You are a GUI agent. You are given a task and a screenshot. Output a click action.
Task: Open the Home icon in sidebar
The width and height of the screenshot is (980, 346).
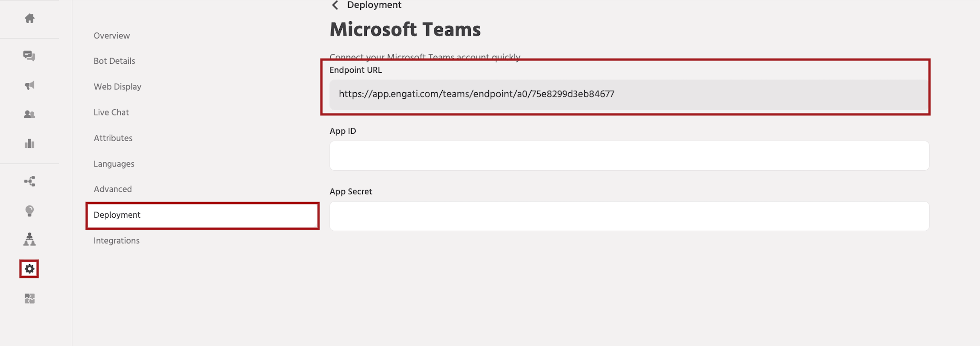point(30,18)
